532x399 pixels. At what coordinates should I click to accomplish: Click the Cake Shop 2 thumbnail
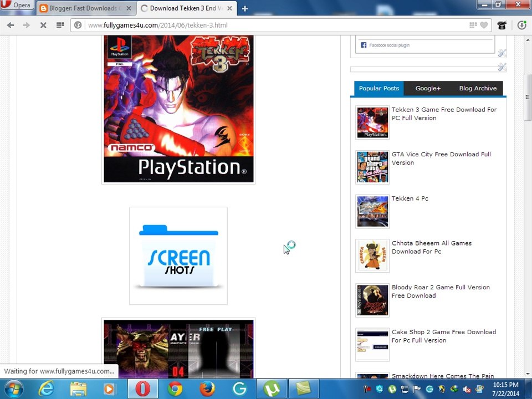[x=372, y=345]
